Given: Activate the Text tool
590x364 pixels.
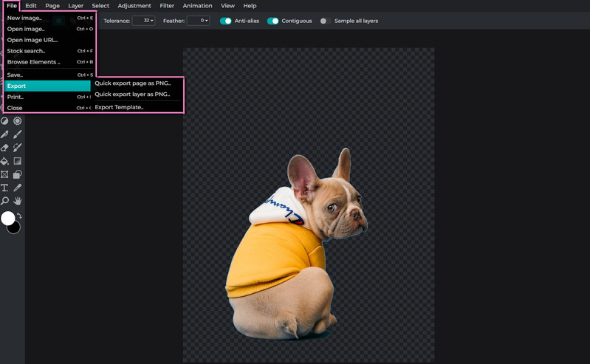Looking at the screenshot, I should [4, 188].
